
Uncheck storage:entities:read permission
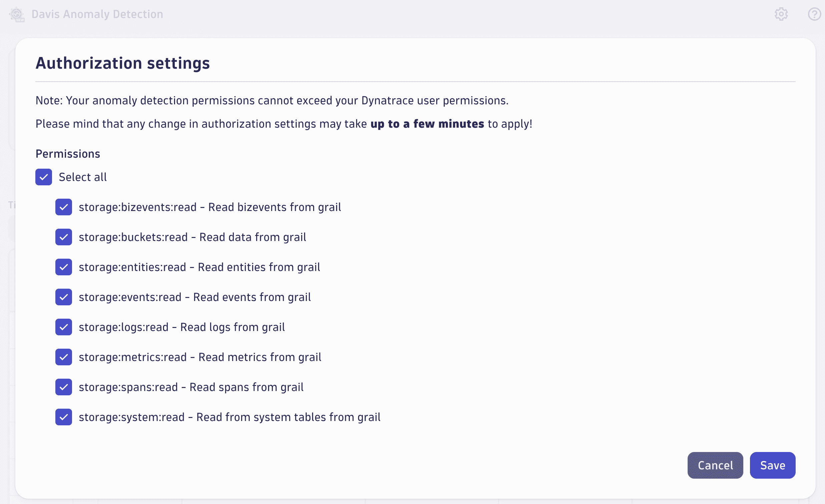[x=63, y=267]
